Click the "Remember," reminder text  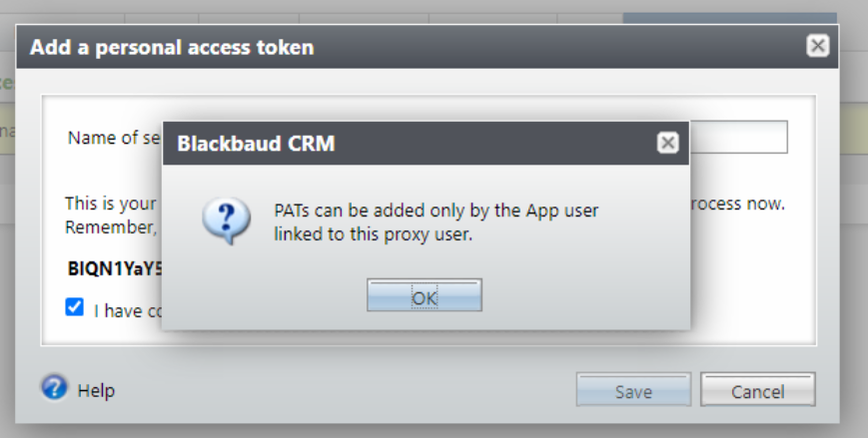pos(110,226)
